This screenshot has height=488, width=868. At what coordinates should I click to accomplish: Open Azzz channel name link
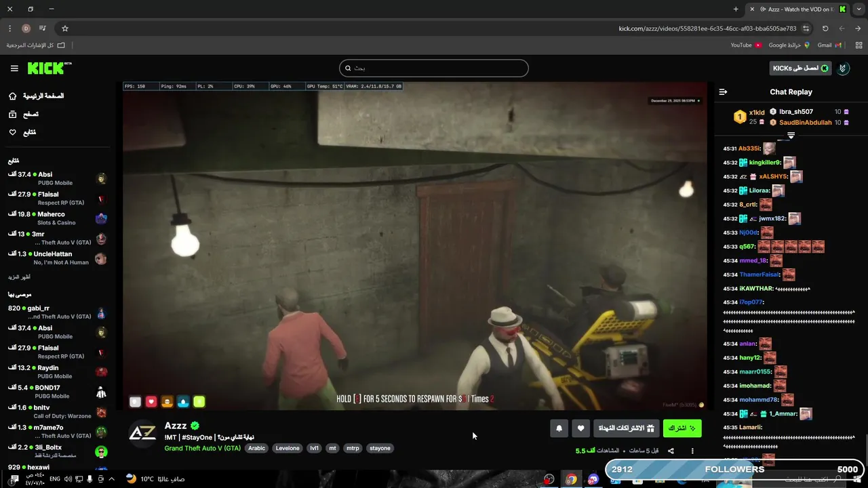coord(176,426)
